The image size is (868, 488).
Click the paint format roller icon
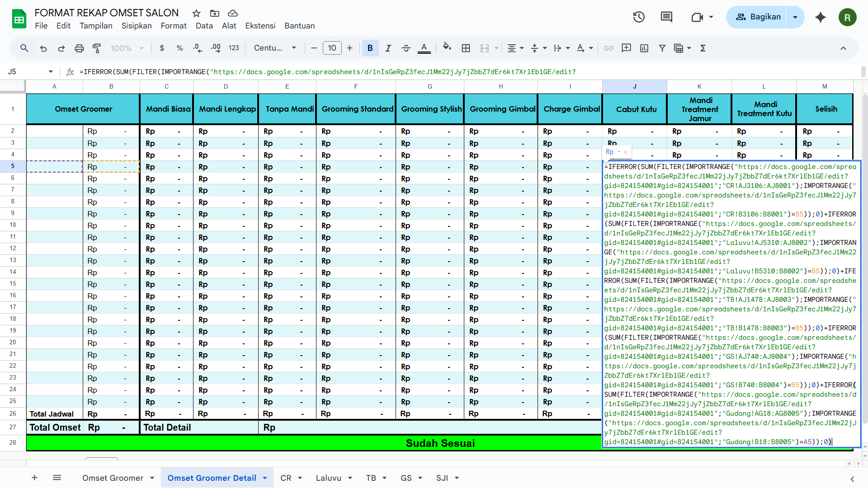click(97, 48)
